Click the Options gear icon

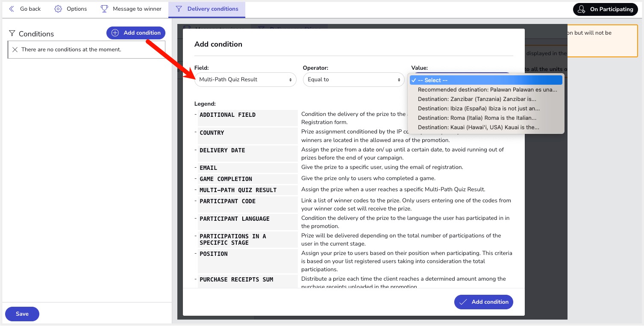point(58,9)
